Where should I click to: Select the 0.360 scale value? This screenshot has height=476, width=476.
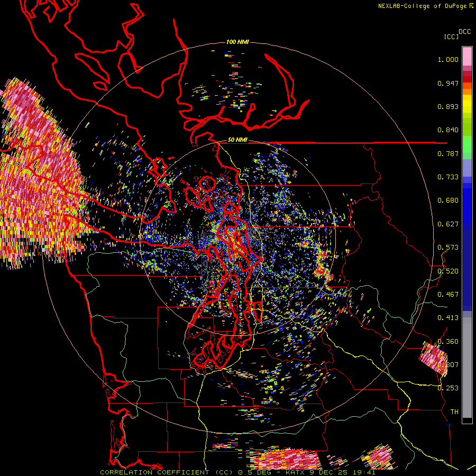448,342
